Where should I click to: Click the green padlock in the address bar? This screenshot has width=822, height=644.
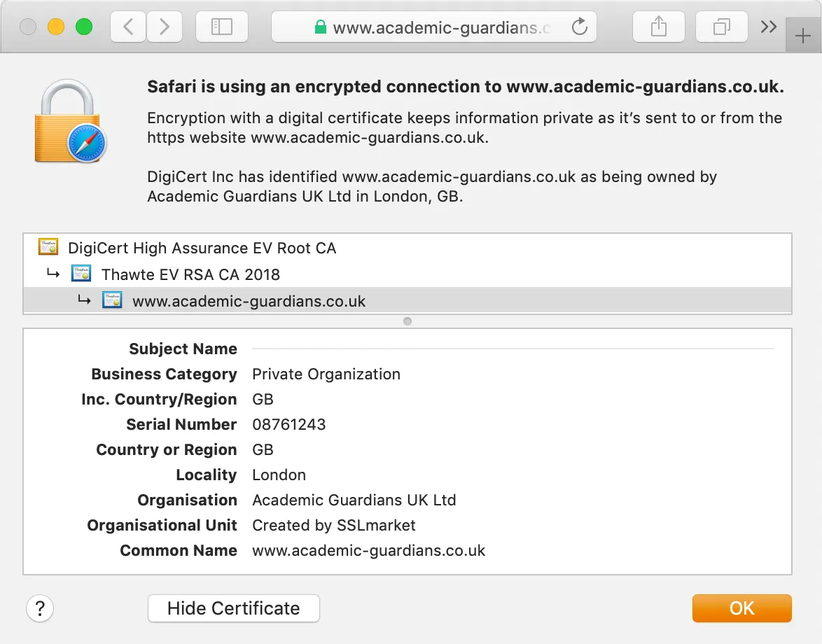[320, 27]
